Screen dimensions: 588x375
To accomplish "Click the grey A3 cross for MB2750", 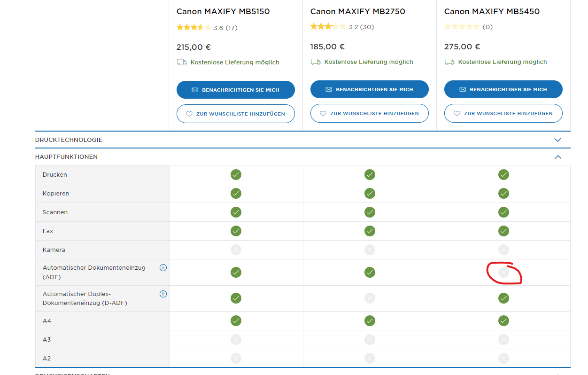I will click(370, 340).
